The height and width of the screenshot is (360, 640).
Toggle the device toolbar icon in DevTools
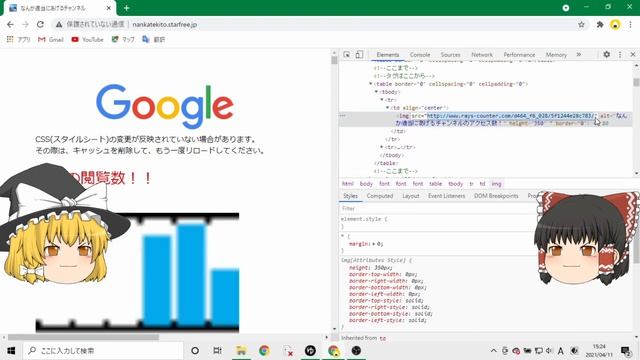(359, 54)
